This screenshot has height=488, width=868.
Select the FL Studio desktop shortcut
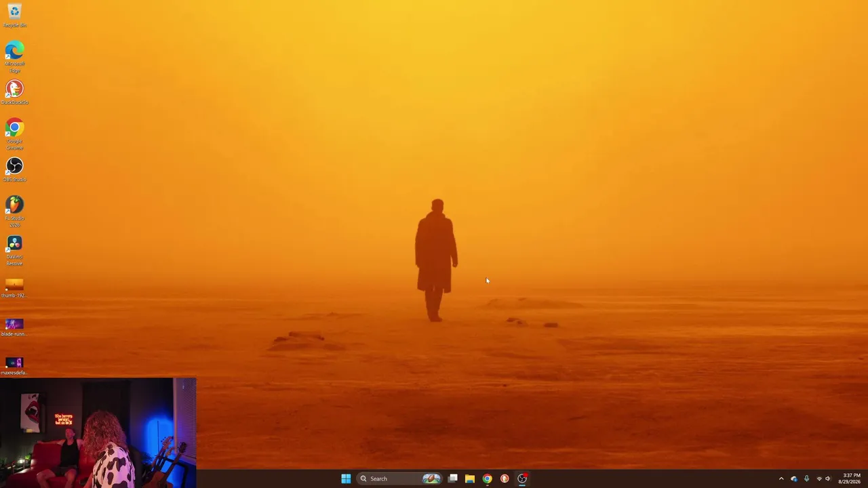click(14, 211)
